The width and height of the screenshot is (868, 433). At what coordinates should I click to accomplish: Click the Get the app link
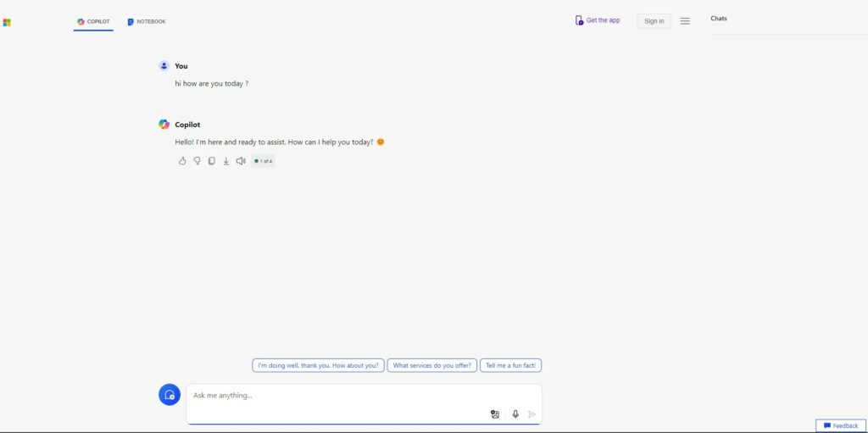pyautogui.click(x=598, y=20)
